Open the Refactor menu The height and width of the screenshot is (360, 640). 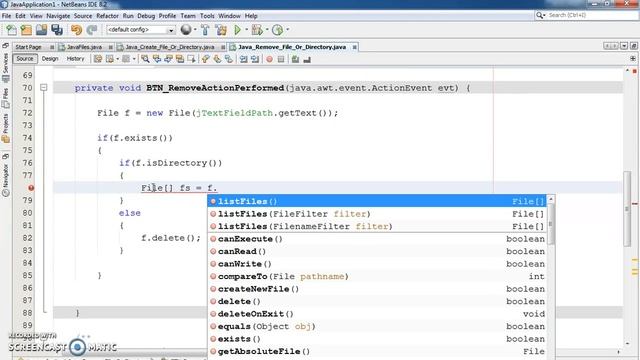(107, 16)
